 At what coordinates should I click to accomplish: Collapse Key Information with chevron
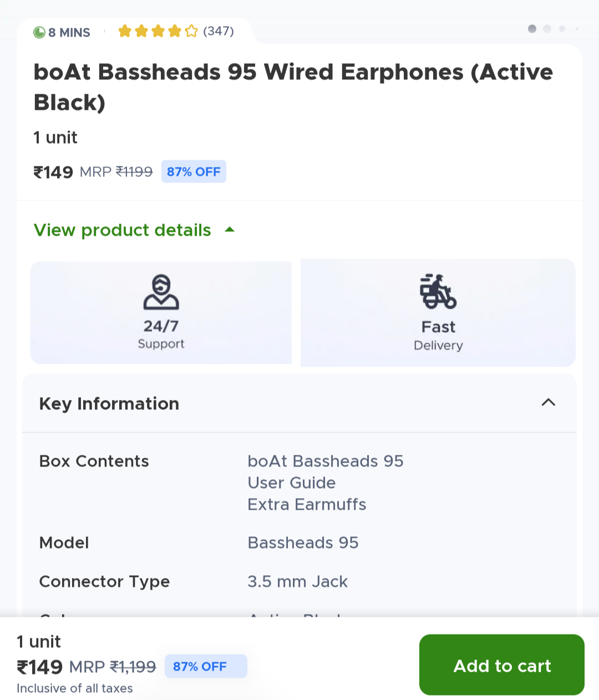548,403
